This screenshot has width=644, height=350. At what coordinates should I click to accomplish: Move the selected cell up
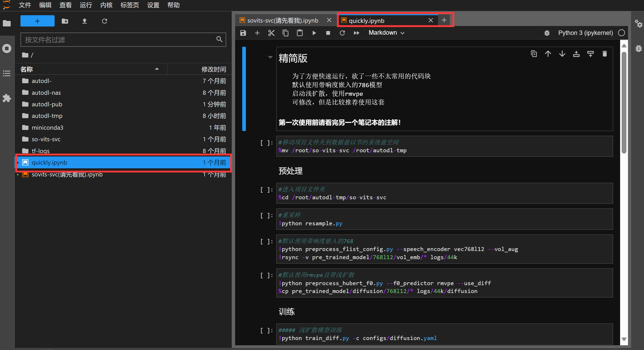[548, 54]
